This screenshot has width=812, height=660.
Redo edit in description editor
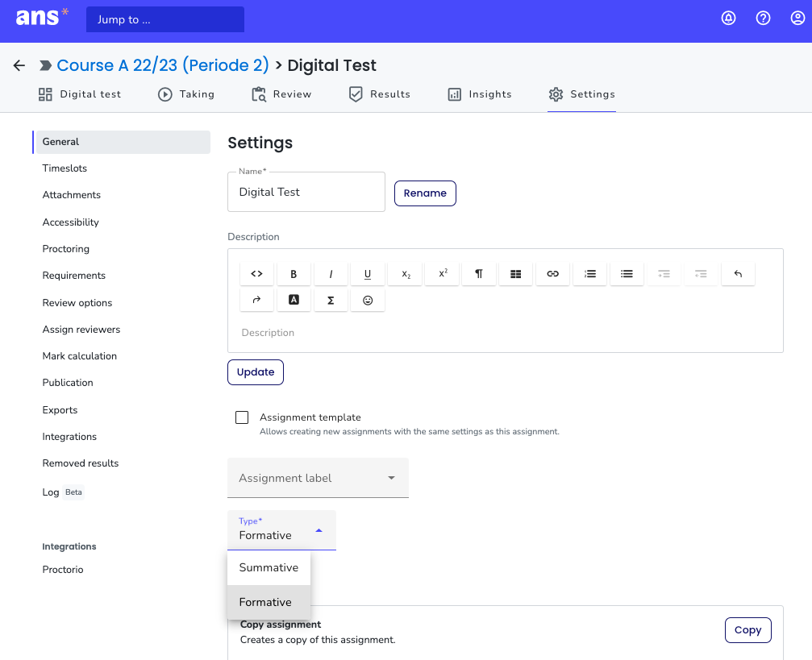click(257, 301)
